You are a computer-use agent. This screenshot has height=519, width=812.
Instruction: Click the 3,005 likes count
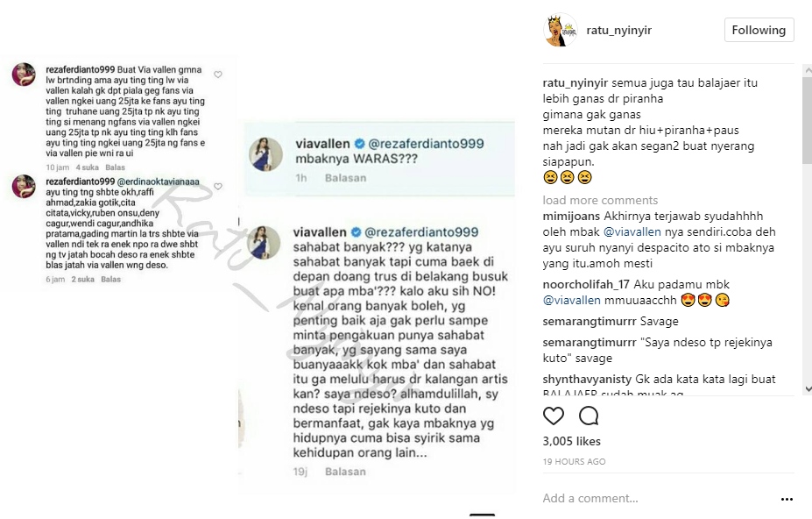point(572,441)
